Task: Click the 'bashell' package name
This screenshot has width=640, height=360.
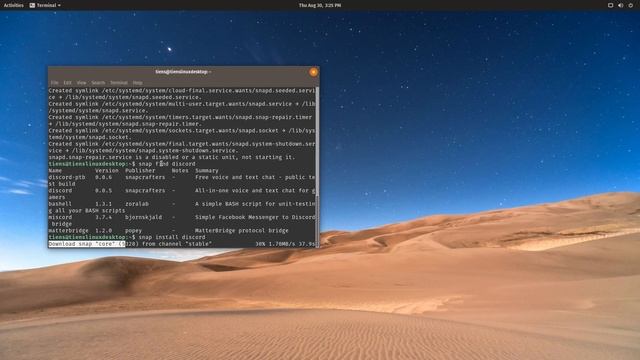Action: 60,204
